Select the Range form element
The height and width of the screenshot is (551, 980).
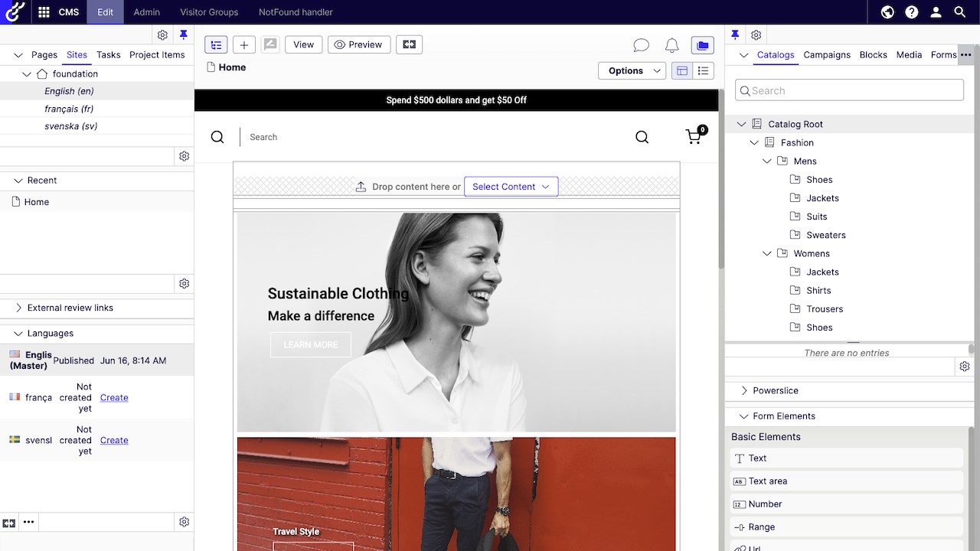761,527
